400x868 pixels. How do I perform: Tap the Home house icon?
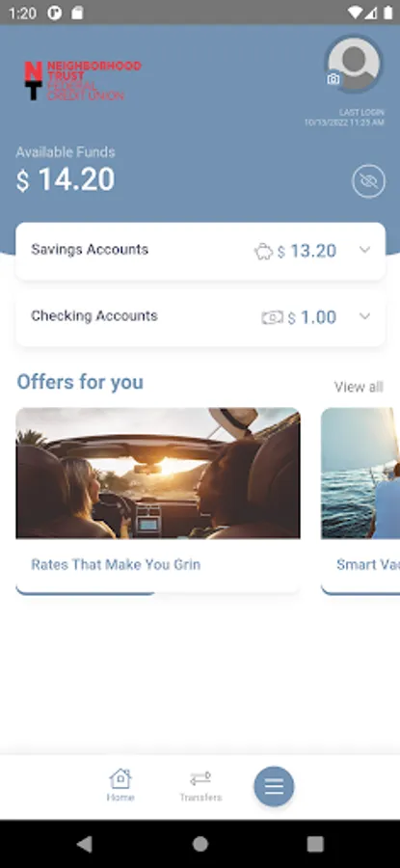tap(120, 778)
